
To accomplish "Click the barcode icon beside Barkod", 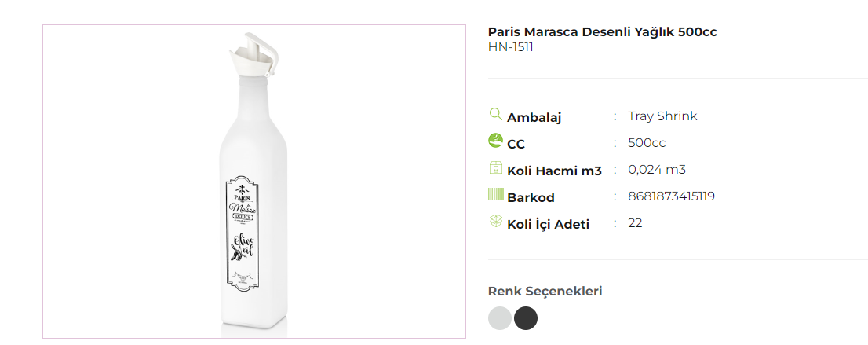I will [495, 194].
